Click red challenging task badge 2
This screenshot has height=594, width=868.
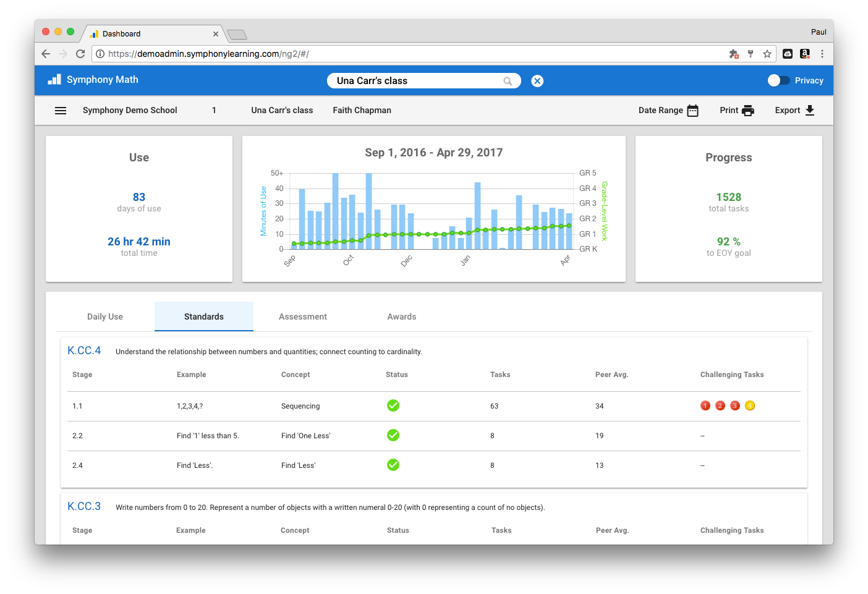[x=720, y=405]
